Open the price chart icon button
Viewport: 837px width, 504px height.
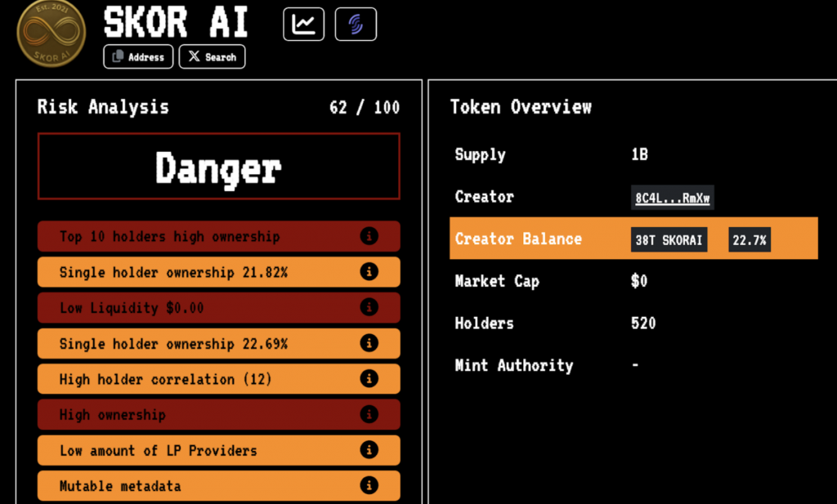click(x=304, y=24)
